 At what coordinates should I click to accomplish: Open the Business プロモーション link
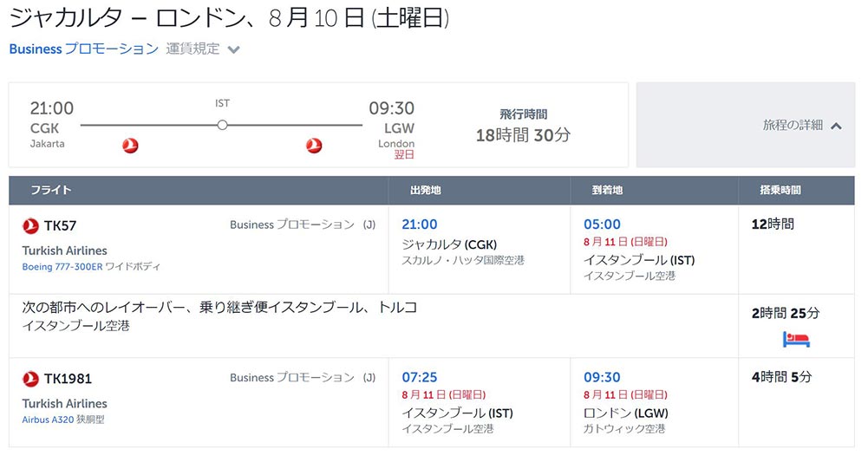pos(83,49)
